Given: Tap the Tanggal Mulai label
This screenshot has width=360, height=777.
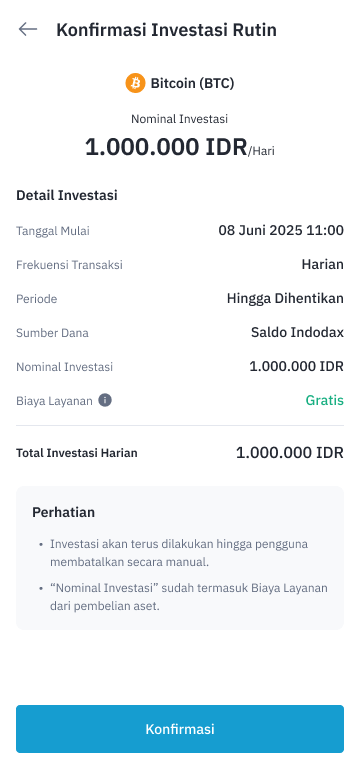Looking at the screenshot, I should click(53, 231).
